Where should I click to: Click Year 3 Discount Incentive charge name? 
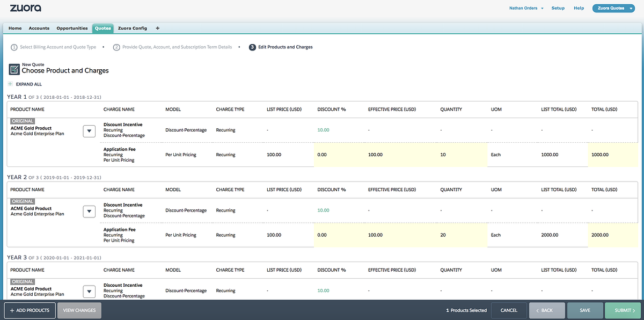pos(123,285)
